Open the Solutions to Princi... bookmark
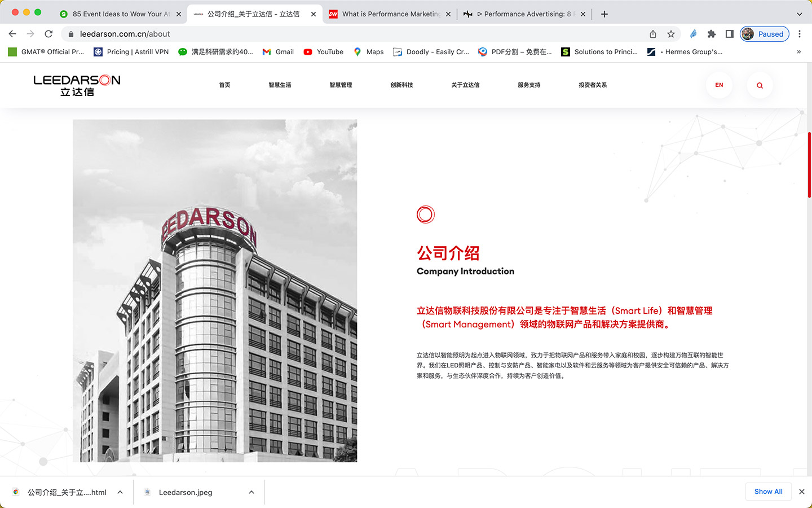Image resolution: width=812 pixels, height=508 pixels. [x=599, y=52]
